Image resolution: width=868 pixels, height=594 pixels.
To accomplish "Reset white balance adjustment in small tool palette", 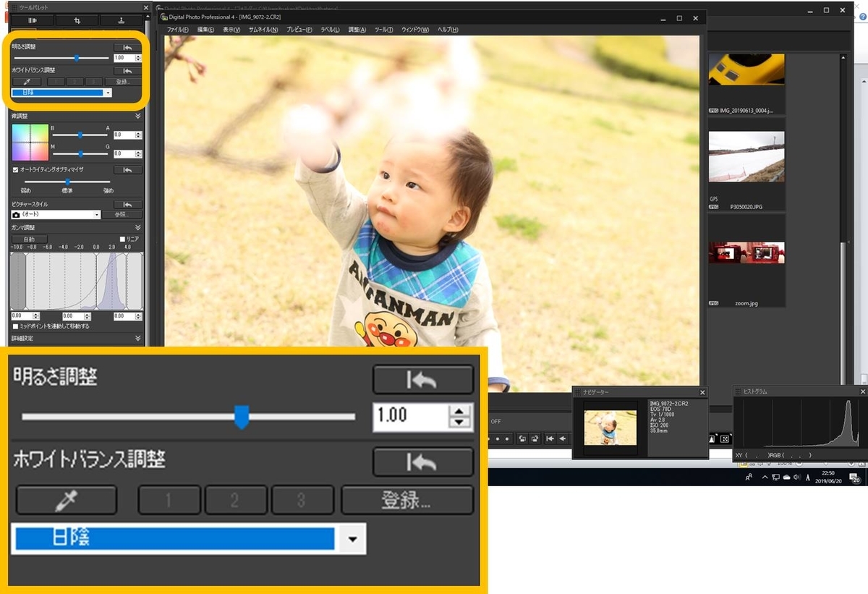I will coord(127,71).
